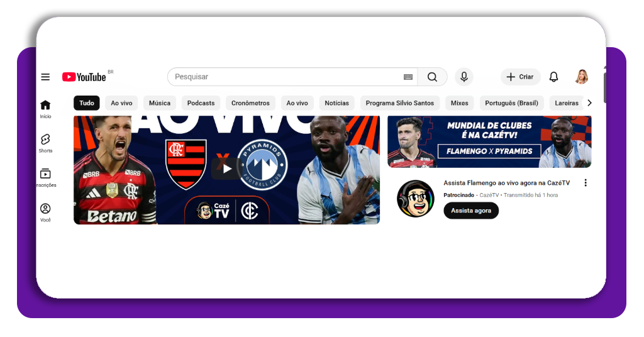Open the hamburger guide menu
This screenshot has height=337, width=644.
click(x=45, y=77)
